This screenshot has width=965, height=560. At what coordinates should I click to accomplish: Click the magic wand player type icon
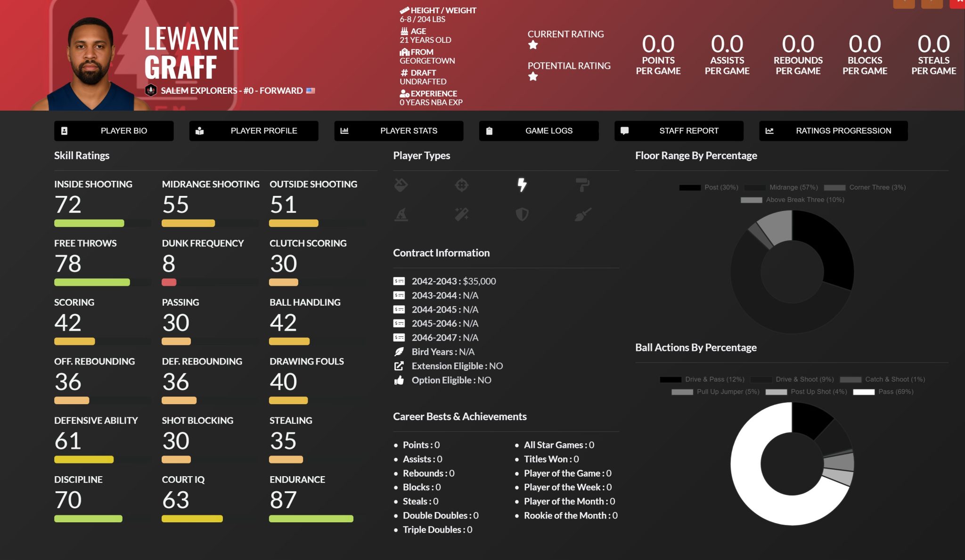point(461,215)
